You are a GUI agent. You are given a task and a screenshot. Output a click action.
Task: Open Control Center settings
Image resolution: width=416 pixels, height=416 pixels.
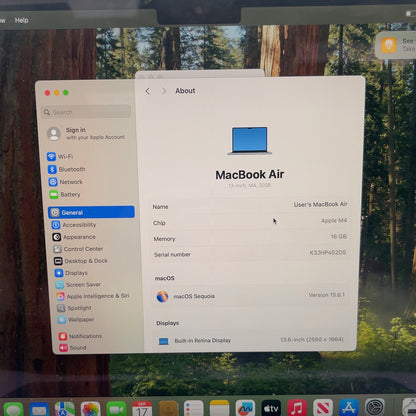[79, 249]
